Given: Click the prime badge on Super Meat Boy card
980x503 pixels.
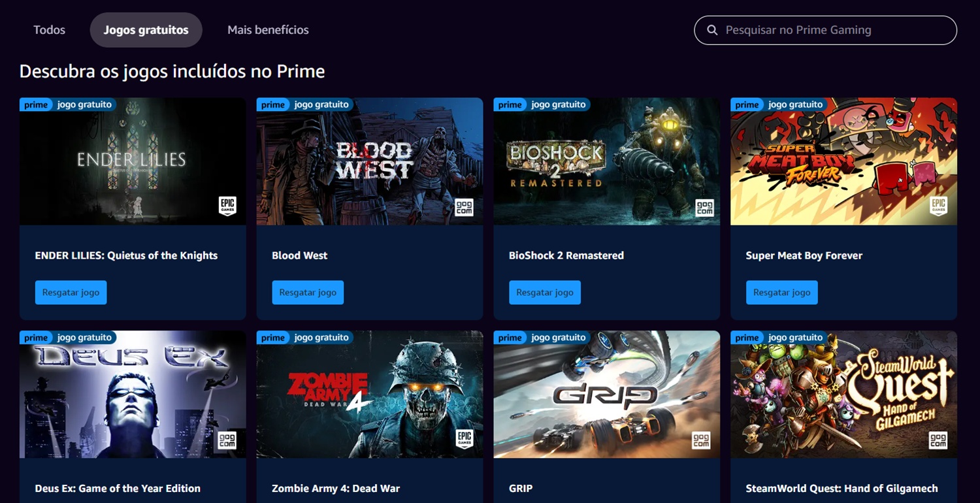Looking at the screenshot, I should 747,105.
